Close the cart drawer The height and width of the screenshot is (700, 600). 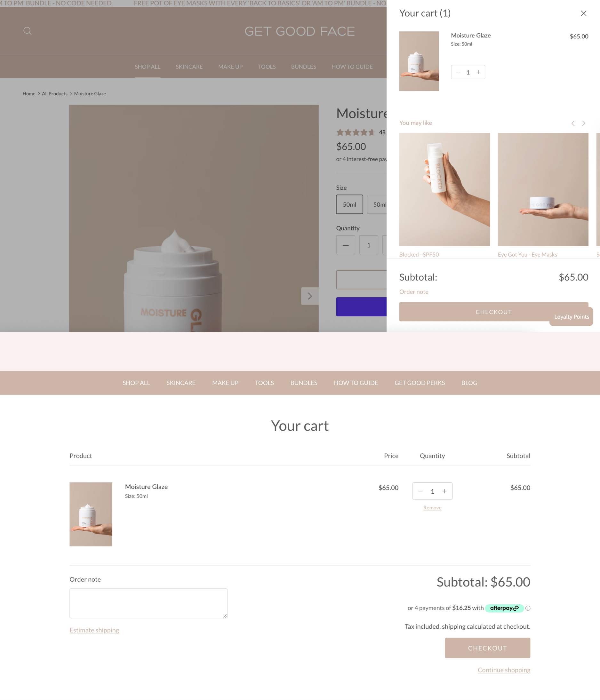coord(583,13)
